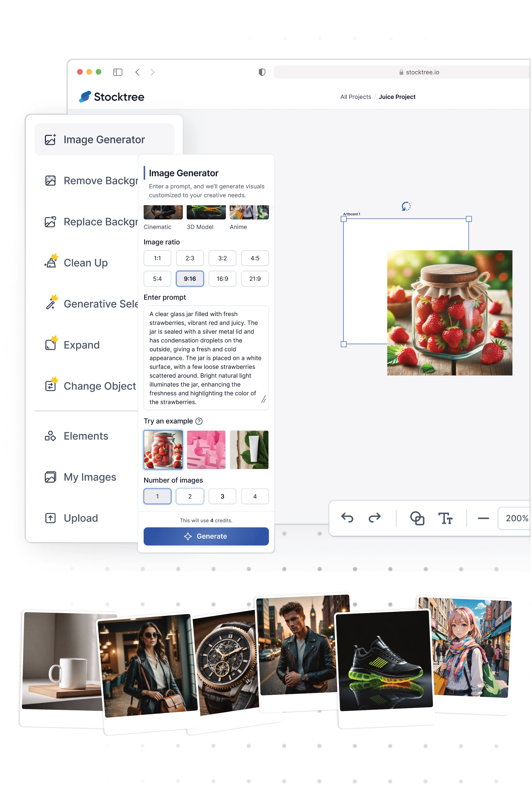Choose the pink bottles example thumbnail
The image size is (532, 794).
coord(206,449)
